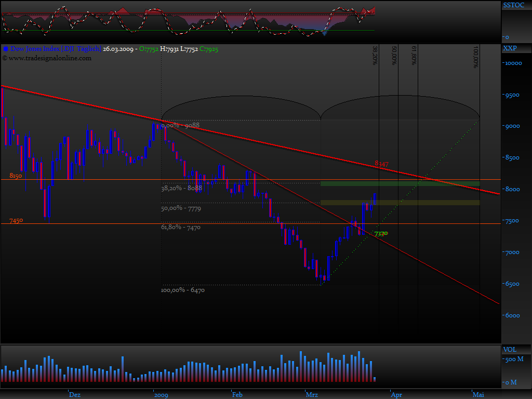Click the Mrz label on time axis
This screenshot has height=399, width=532.
(x=312, y=395)
